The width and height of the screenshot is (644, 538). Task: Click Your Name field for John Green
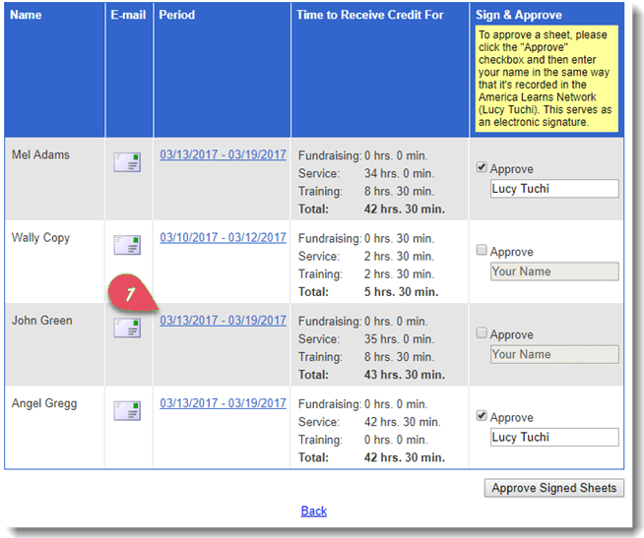point(554,354)
